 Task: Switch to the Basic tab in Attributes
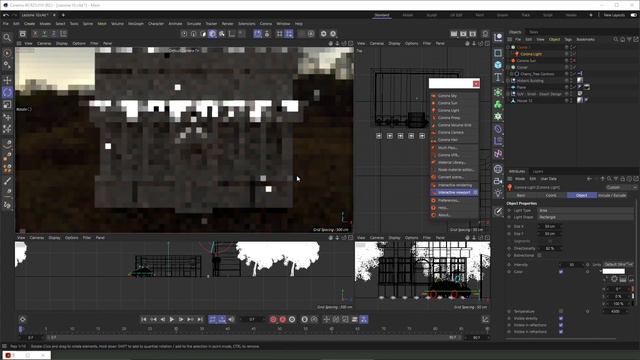pos(521,196)
